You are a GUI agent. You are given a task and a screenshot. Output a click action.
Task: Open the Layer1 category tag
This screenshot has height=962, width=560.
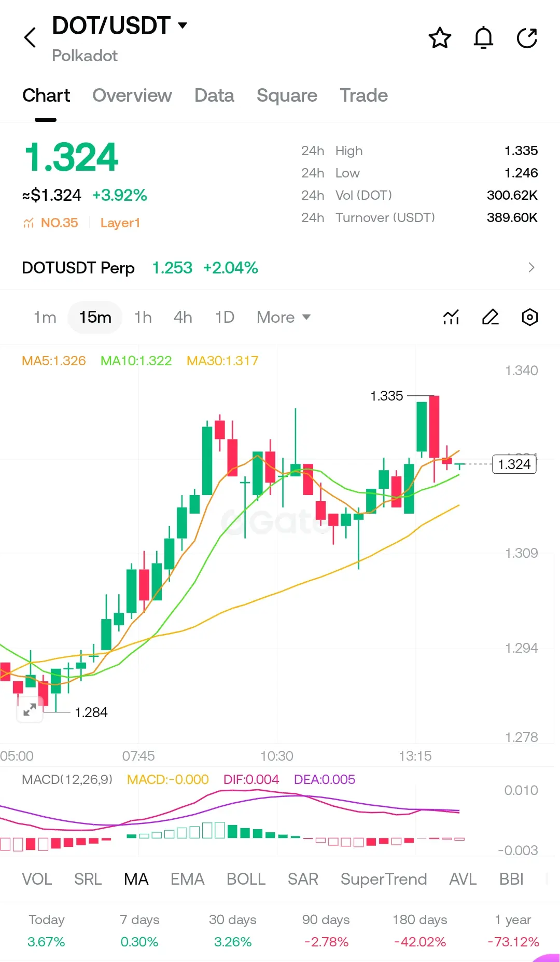(x=120, y=223)
